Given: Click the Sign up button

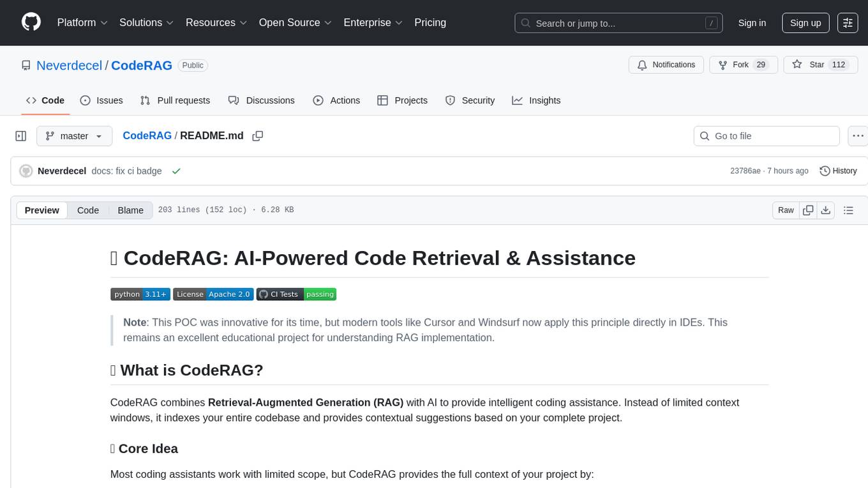Looking at the screenshot, I should [x=805, y=23].
